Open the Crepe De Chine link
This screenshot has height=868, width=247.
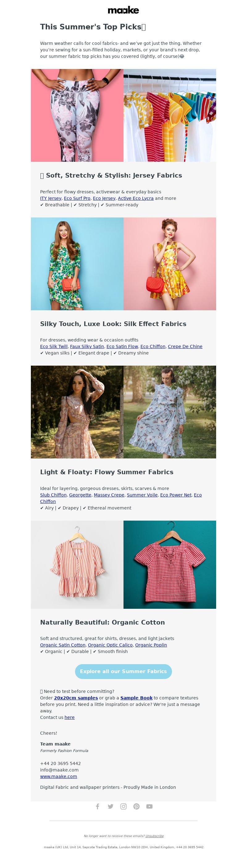pos(185,346)
